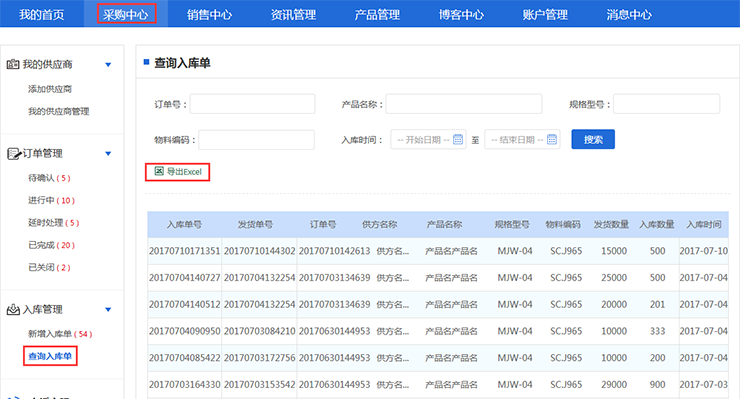
Task: Switch to the 博客中心 tab
Action: click(x=461, y=15)
